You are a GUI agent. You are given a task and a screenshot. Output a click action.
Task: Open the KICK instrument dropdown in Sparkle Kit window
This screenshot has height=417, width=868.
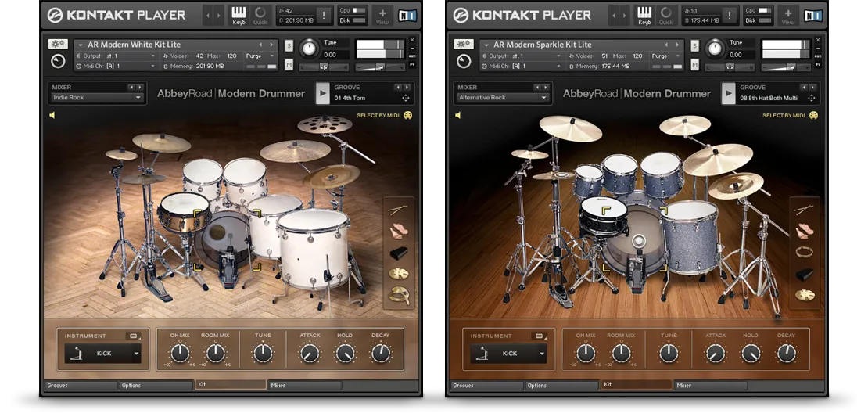pyautogui.click(x=509, y=354)
